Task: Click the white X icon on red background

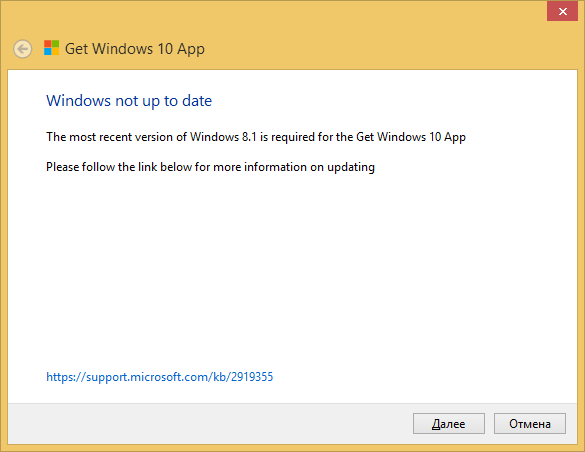Action: coord(563,12)
